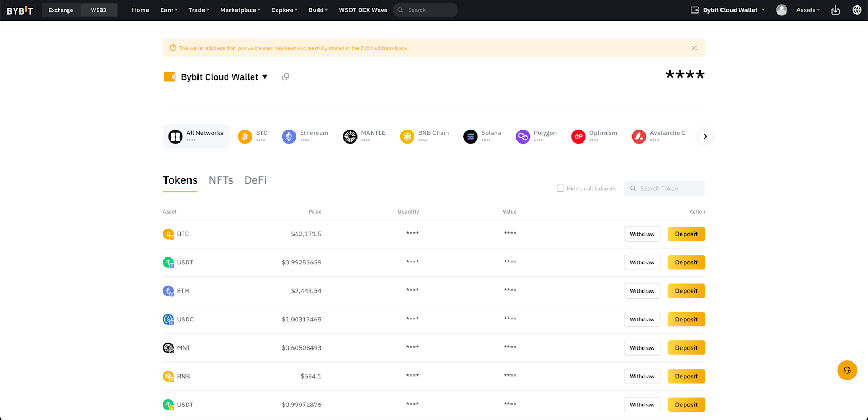The image size is (868, 420).
Task: Click the top navigation Search box
Action: 425,10
